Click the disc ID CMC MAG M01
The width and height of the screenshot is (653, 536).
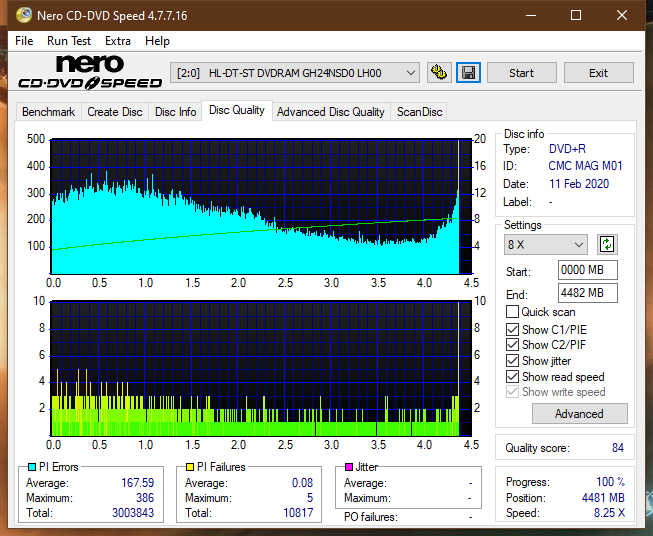click(585, 166)
